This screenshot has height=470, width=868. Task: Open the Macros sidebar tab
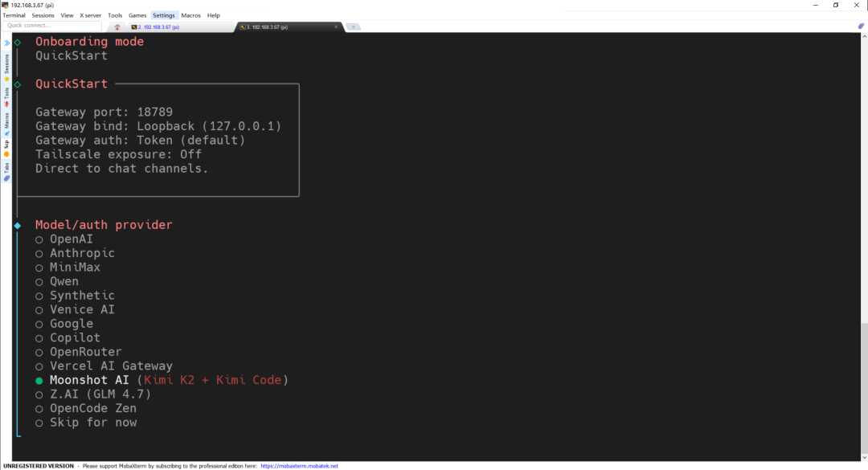tap(6, 124)
